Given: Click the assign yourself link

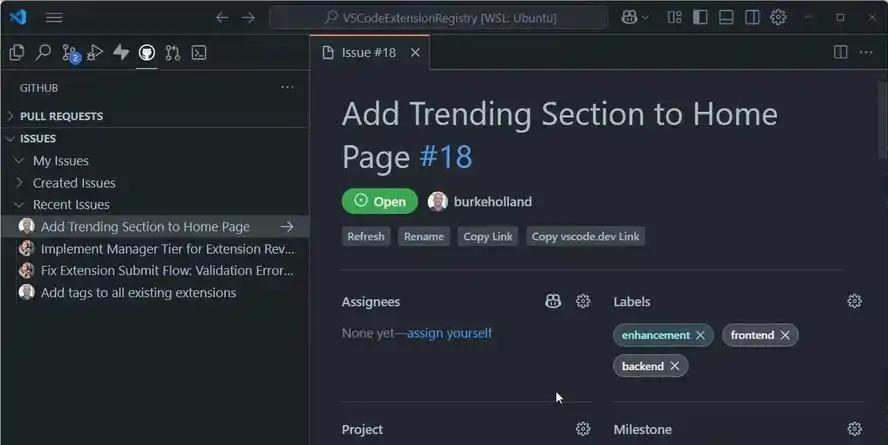Looking at the screenshot, I should 449,333.
